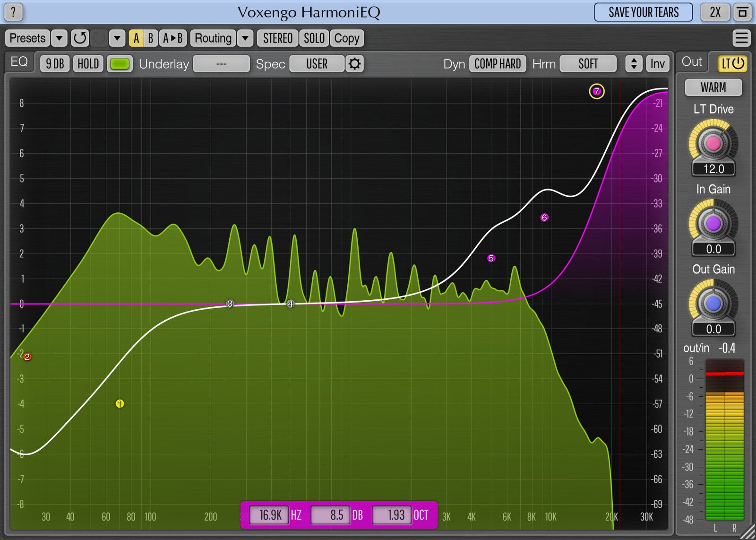Click the 16.9K Hz frequency field
The image size is (756, 540).
click(x=270, y=515)
